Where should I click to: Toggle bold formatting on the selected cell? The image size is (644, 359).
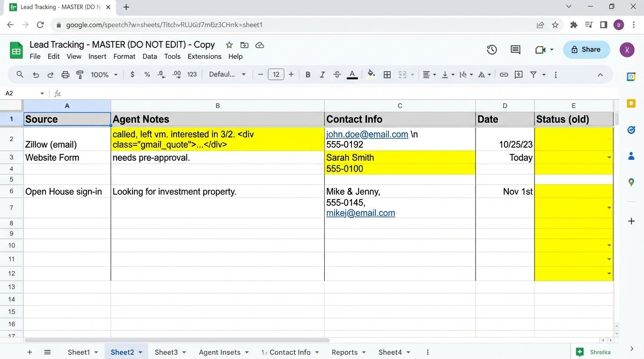[307, 74]
